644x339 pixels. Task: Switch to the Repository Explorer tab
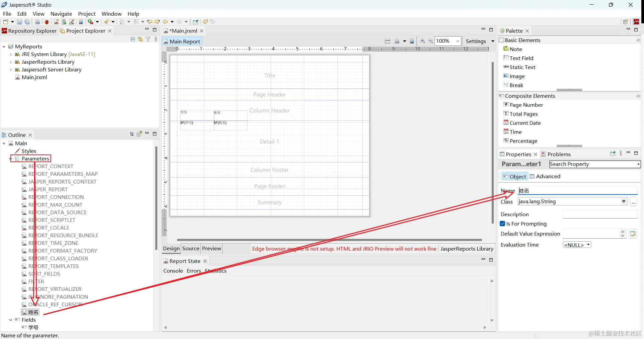coord(29,31)
